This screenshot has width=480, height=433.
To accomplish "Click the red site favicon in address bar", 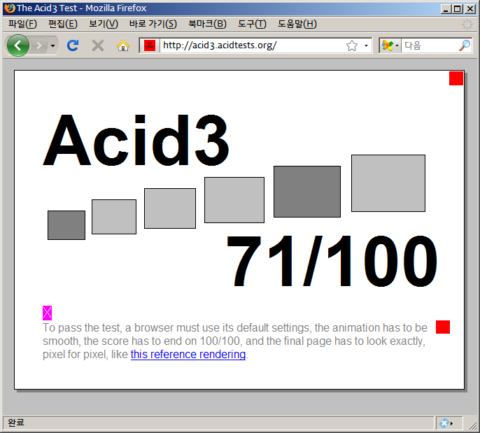I will 150,45.
